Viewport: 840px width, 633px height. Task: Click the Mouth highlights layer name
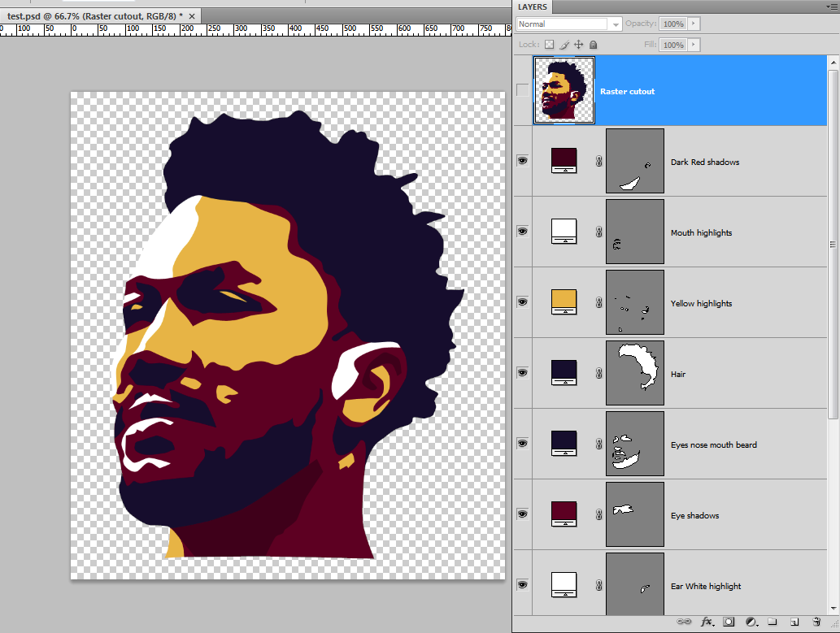pos(701,233)
